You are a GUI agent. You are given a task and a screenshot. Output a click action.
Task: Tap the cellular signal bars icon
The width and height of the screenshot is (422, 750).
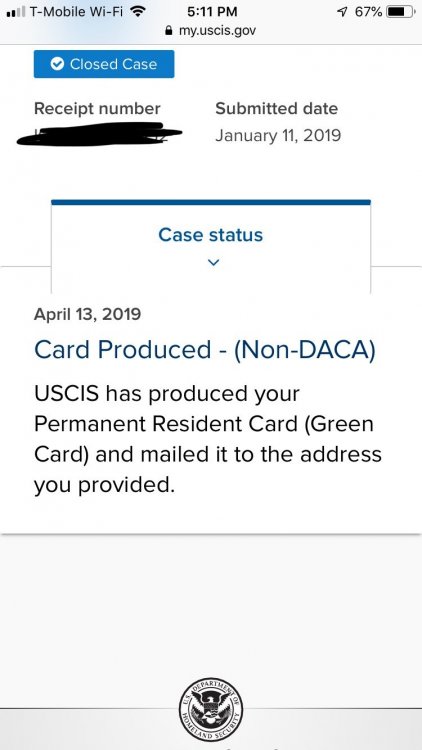pyautogui.click(x=15, y=12)
